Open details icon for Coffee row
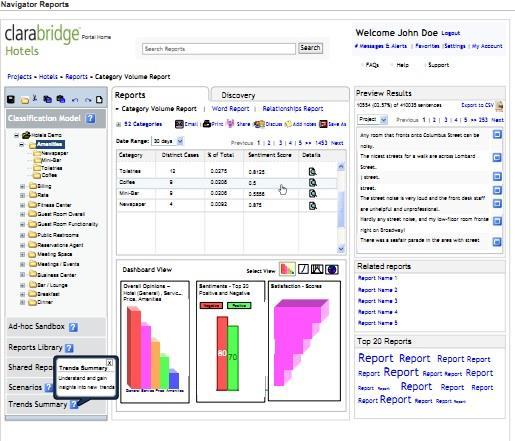The width and height of the screenshot is (515, 441). click(312, 183)
